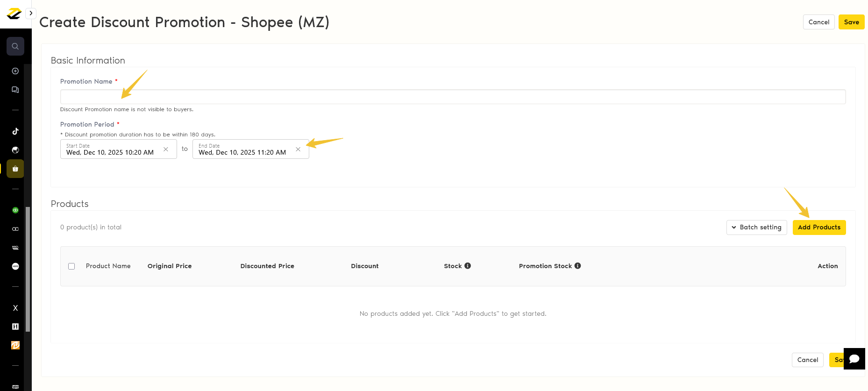Click the plus circle add icon in sidebar

tap(15, 71)
